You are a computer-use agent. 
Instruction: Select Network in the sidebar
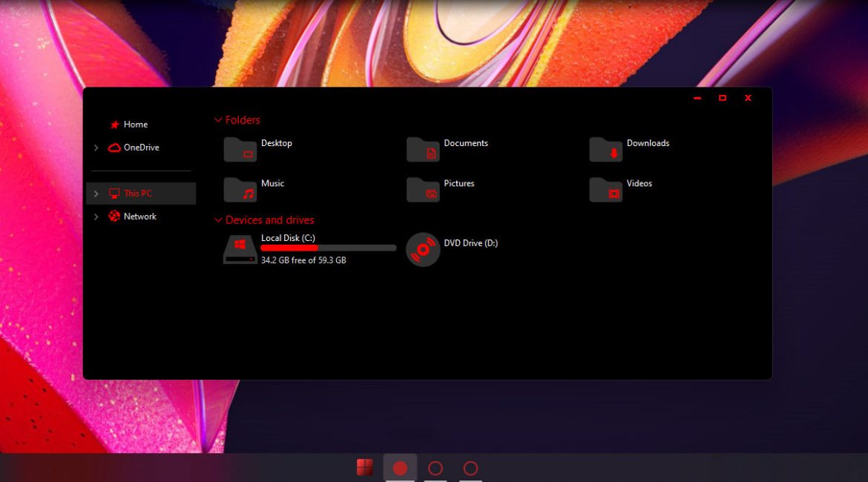coord(139,217)
